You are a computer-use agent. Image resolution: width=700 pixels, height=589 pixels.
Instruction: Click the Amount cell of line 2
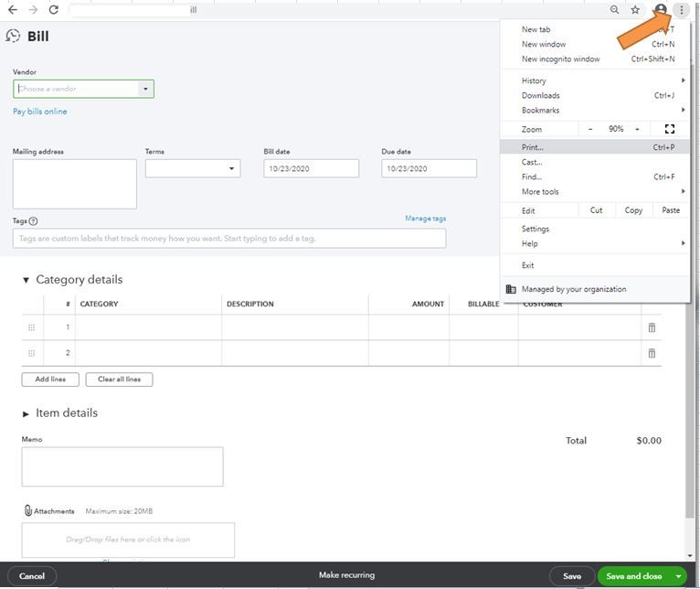(408, 353)
